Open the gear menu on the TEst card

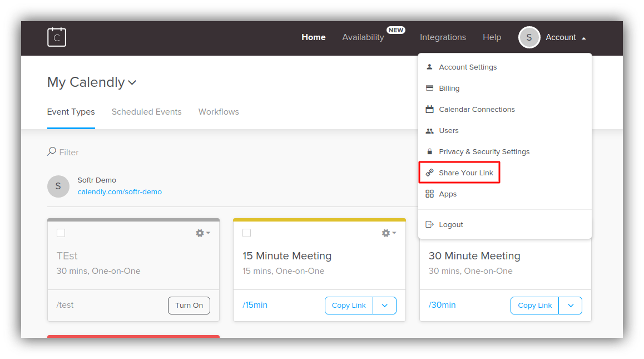[x=203, y=233]
